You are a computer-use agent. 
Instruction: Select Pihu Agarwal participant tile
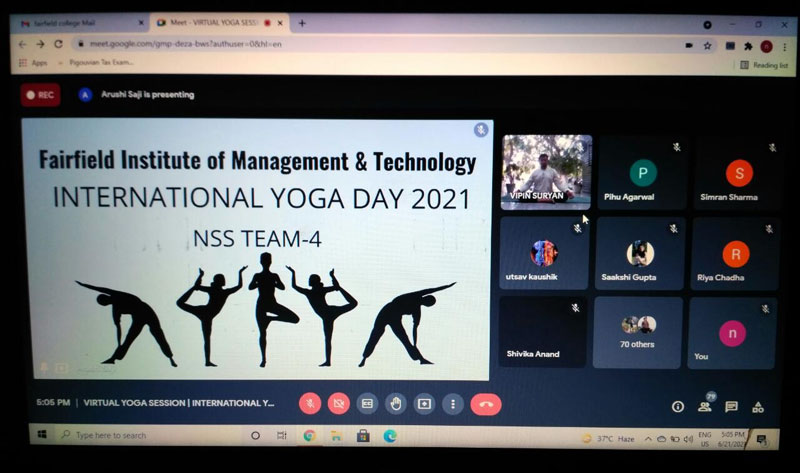point(642,172)
